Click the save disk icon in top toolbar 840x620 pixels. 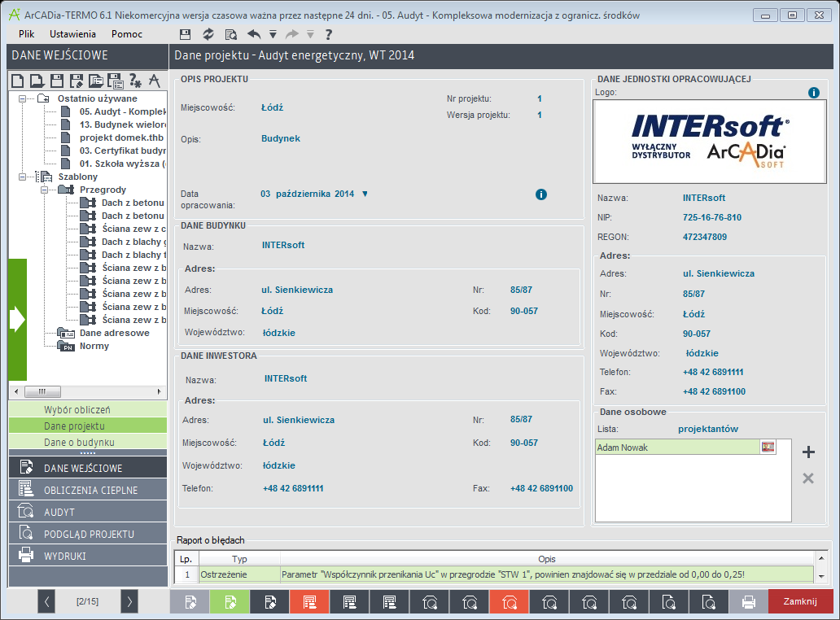pos(185,34)
